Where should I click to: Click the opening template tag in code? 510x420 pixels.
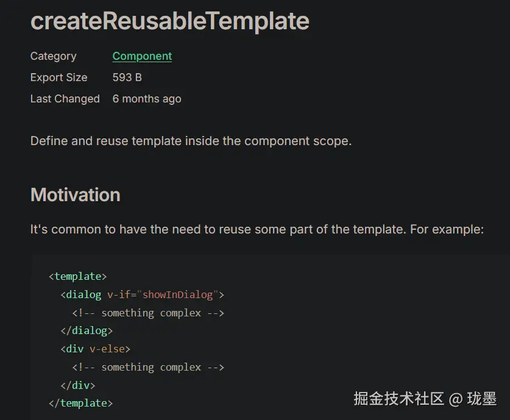coord(77,276)
